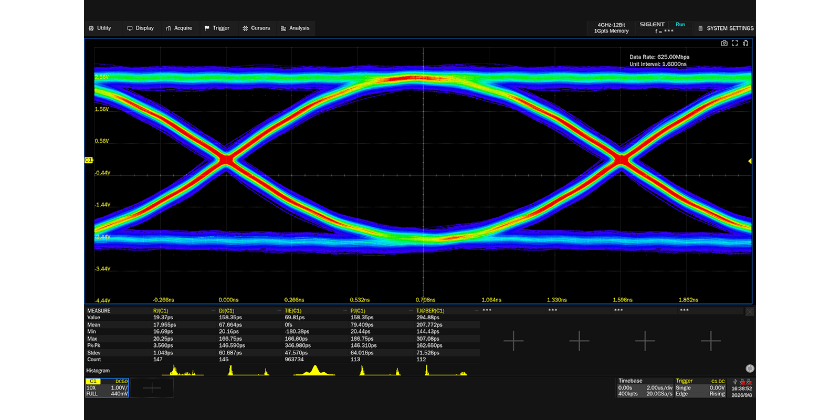
Task: Click the Pk-Pk row label
Action: pyautogui.click(x=93, y=346)
